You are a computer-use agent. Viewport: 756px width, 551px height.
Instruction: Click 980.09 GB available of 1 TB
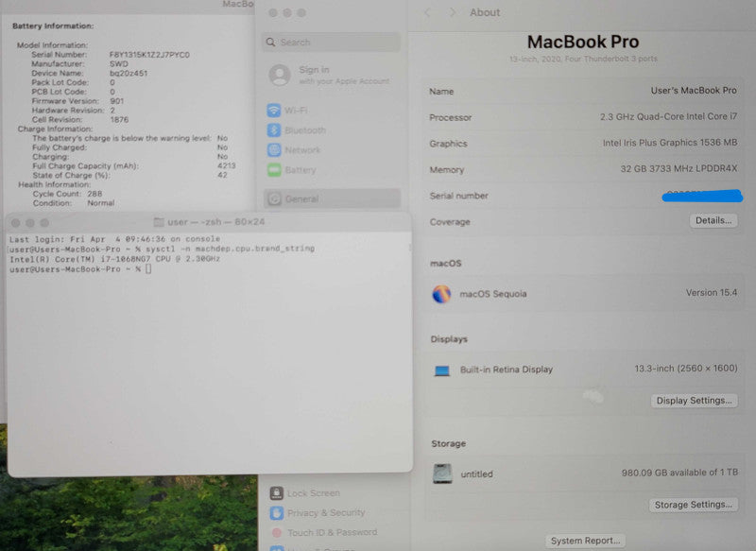coord(679,473)
